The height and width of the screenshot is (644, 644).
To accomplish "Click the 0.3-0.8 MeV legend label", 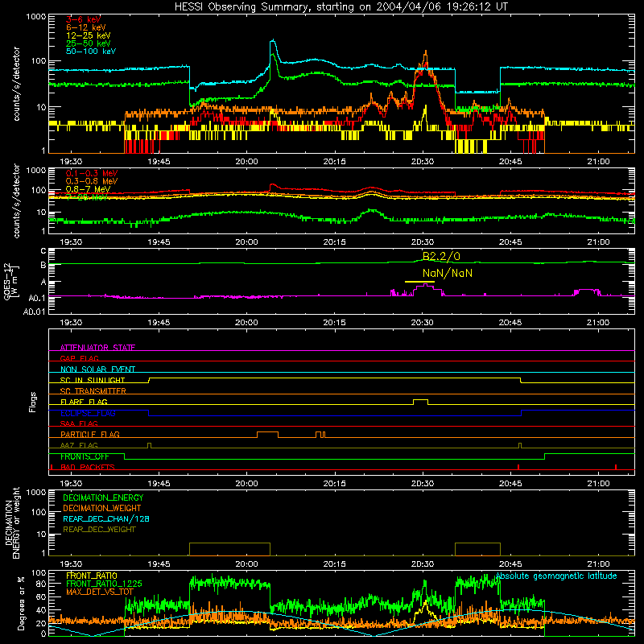I will point(92,181).
